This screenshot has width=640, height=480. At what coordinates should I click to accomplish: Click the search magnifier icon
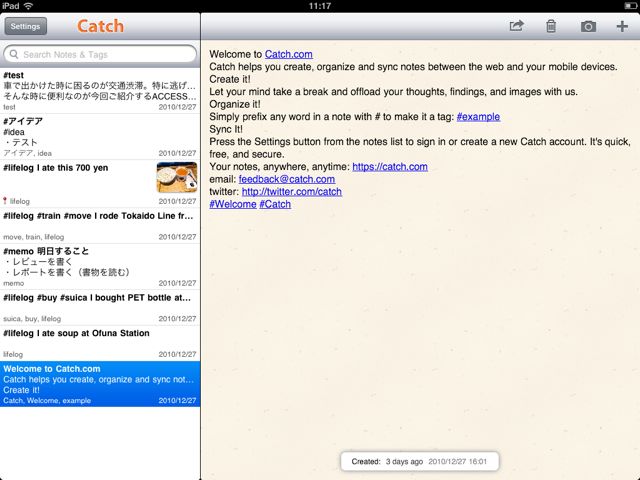point(14,54)
